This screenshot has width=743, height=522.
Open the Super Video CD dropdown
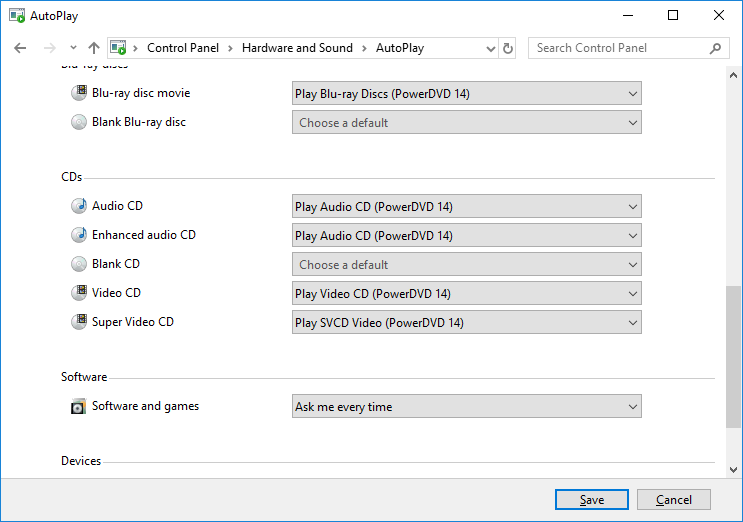coord(467,322)
